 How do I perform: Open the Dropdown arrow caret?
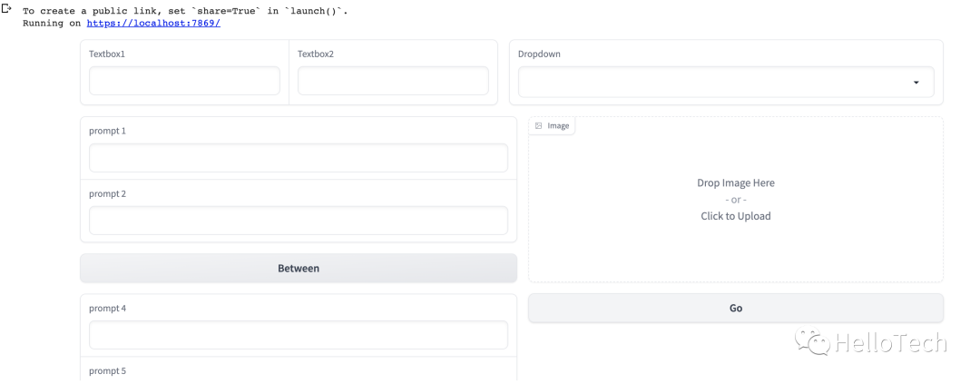pyautogui.click(x=916, y=83)
